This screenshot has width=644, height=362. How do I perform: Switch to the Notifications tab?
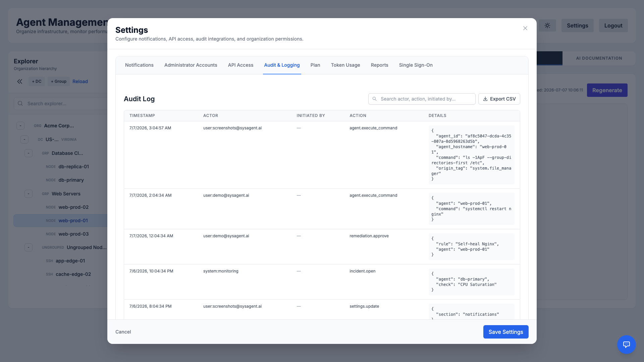139,65
